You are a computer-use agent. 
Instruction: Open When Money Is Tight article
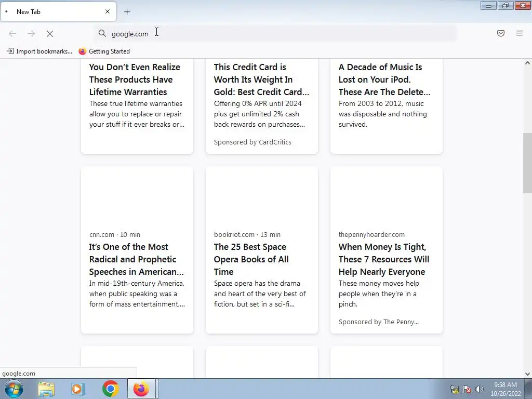pyautogui.click(x=384, y=259)
